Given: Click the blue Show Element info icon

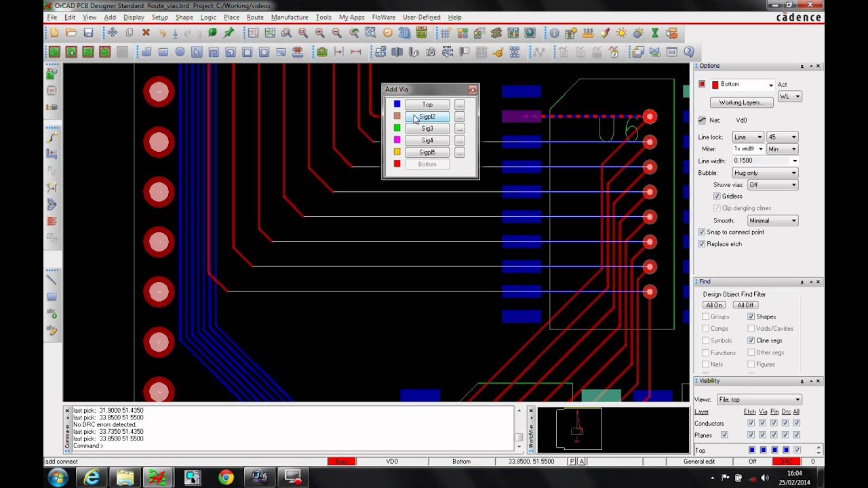Looking at the screenshot, I should 555,33.
